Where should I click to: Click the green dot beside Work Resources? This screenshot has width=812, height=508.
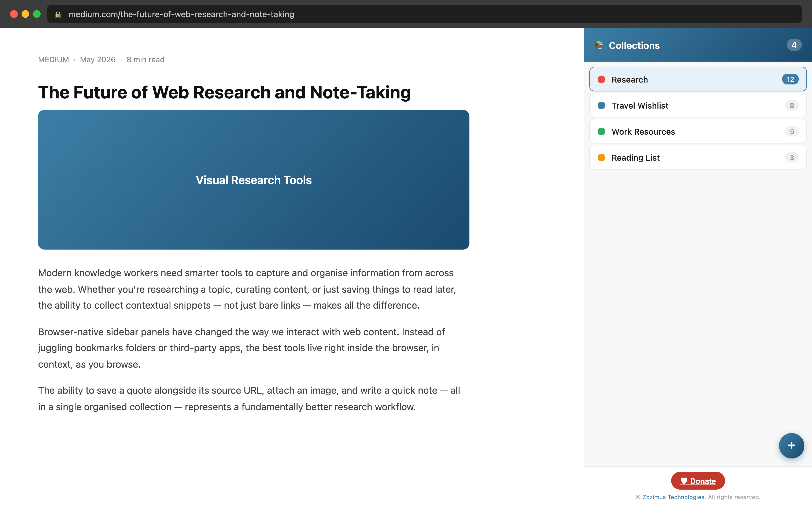coord(601,131)
